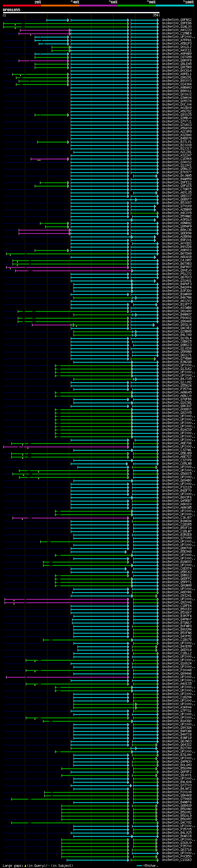Select hit UniRef100_P80602

(x=176, y=318)
